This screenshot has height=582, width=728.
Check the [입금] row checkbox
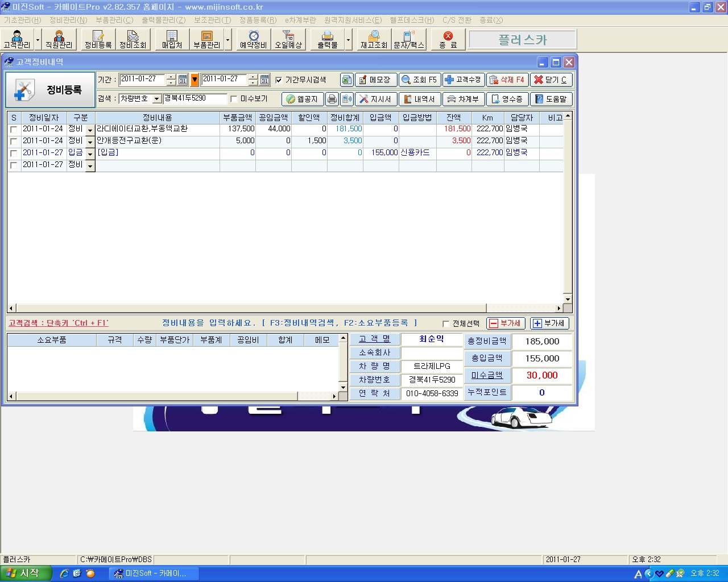[14, 153]
